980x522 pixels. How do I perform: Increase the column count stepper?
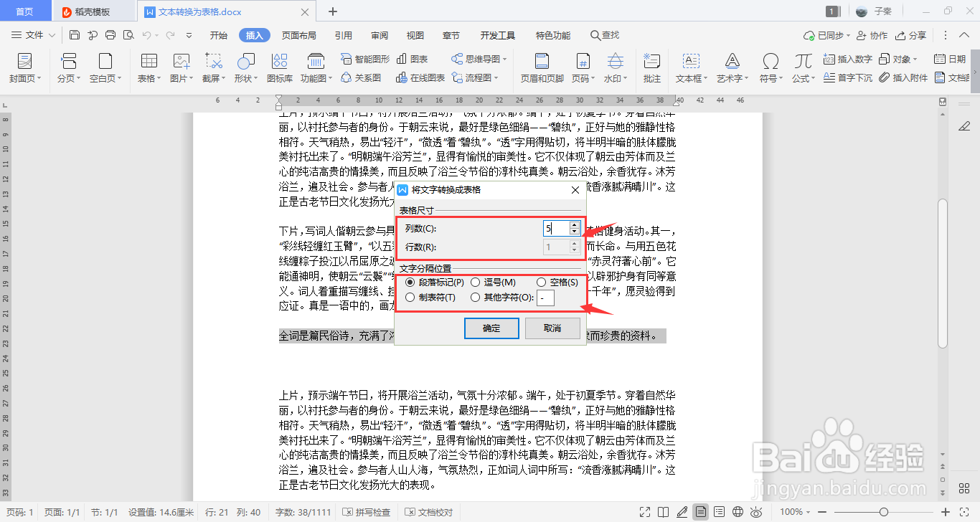pyautogui.click(x=574, y=224)
